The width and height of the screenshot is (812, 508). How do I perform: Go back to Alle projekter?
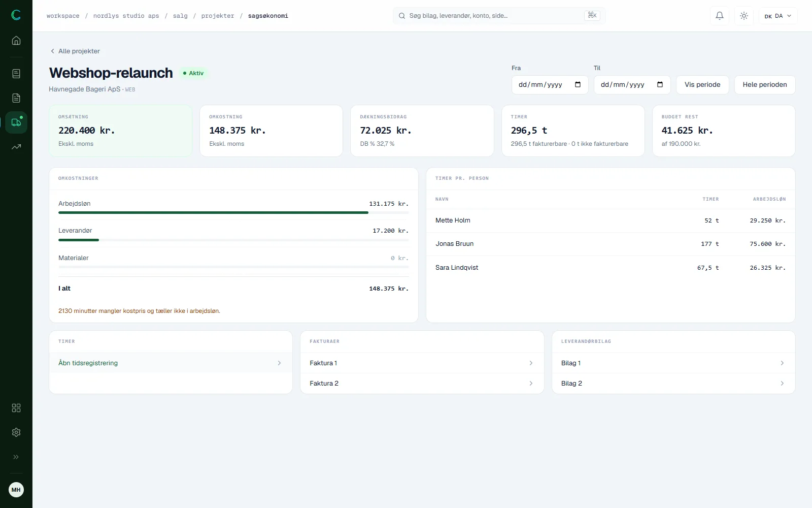coord(75,51)
